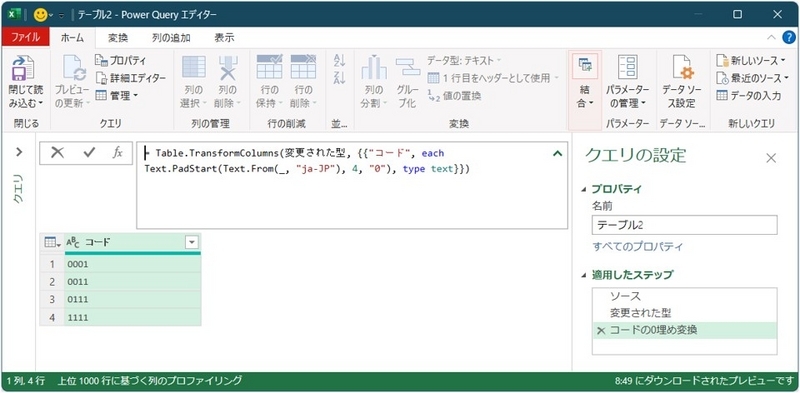Viewport: 800px width, 393px height.
Task: Select the cell containing 0011
Action: (x=133, y=282)
